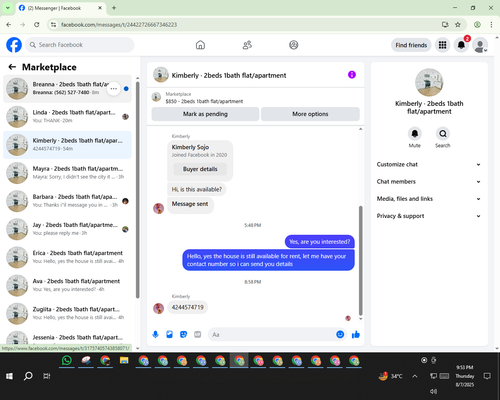Open the account profile avatar menu
Viewport: 500px width, 400px height.
[480, 45]
